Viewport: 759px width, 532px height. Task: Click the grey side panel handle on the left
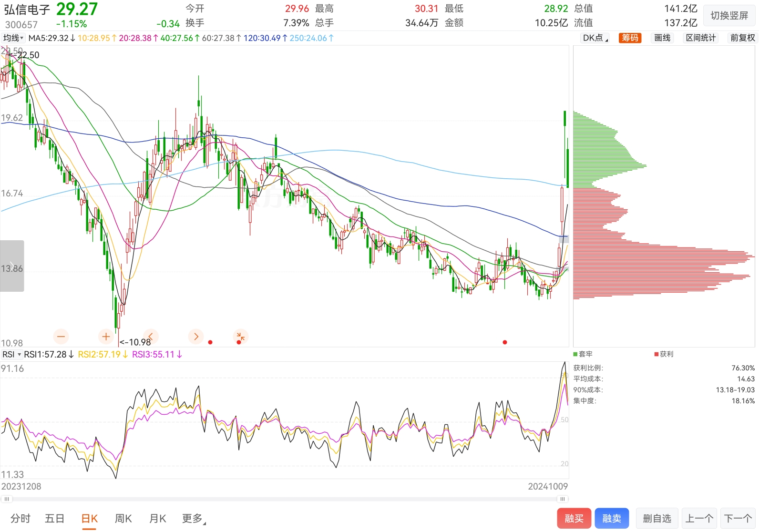[x=12, y=266]
